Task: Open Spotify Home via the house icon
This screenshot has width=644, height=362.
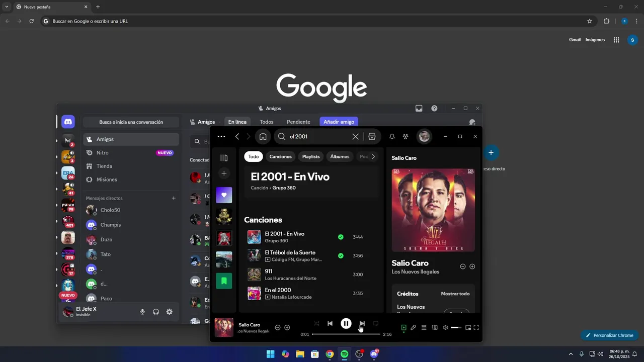Action: [x=263, y=136]
